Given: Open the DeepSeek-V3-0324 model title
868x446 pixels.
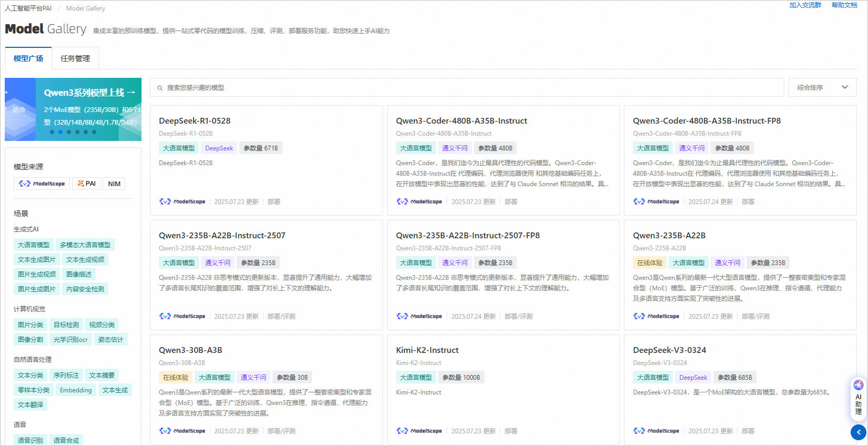Looking at the screenshot, I should [x=670, y=350].
